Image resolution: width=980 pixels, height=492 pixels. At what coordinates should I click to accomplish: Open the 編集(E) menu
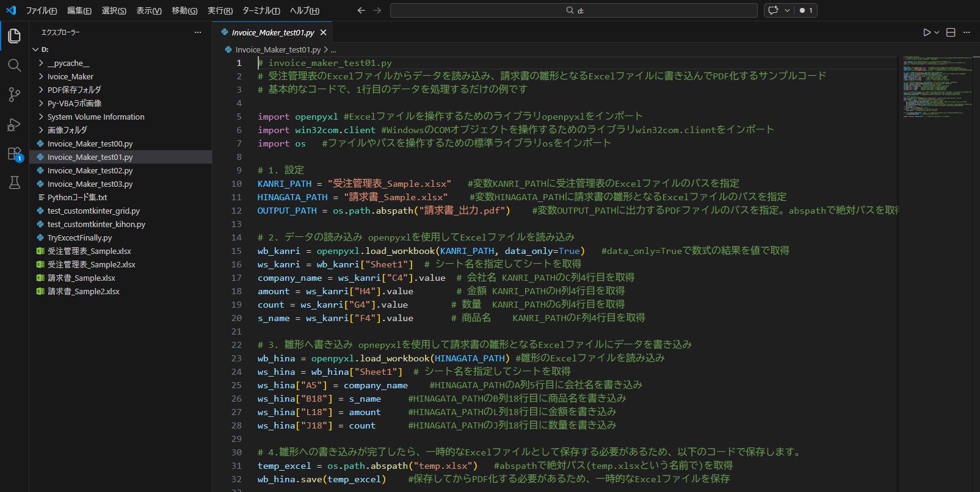point(79,10)
